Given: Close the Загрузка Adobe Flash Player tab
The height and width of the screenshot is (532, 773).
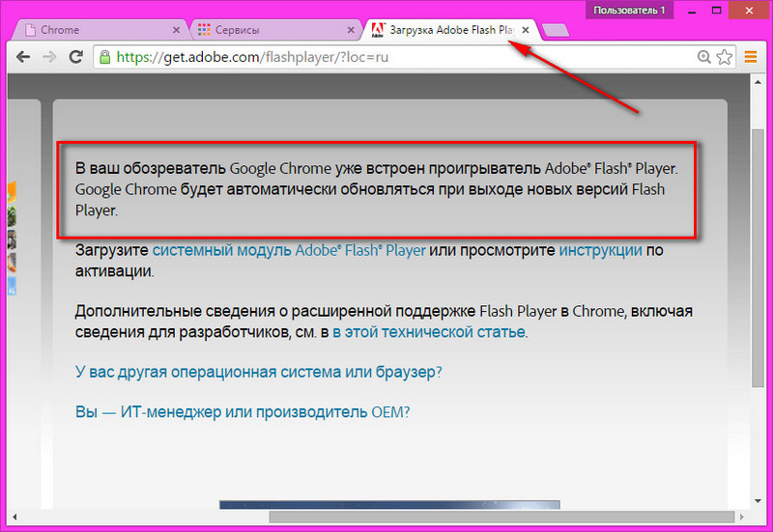Looking at the screenshot, I should [526, 30].
